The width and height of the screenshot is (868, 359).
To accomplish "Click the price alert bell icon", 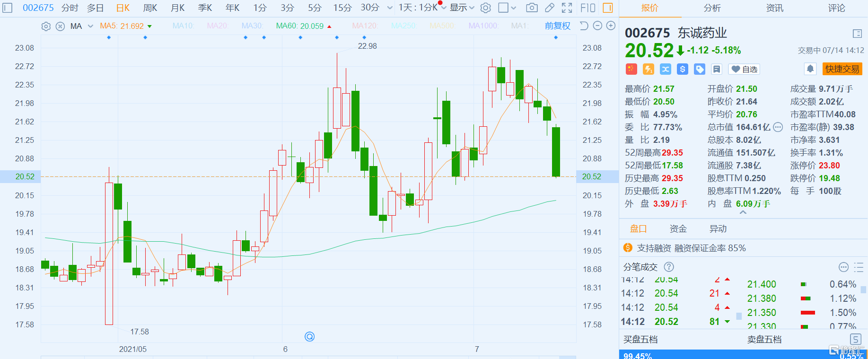I will tap(810, 69).
